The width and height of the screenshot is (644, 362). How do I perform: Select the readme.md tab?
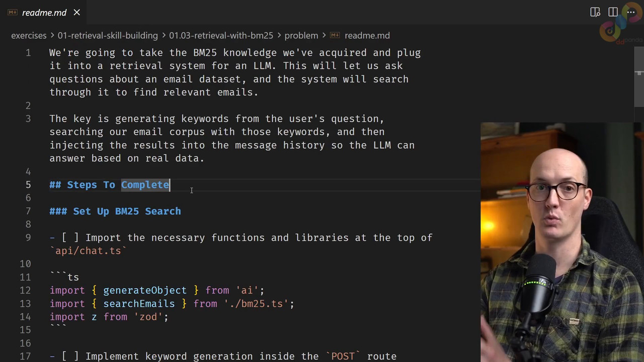(44, 13)
